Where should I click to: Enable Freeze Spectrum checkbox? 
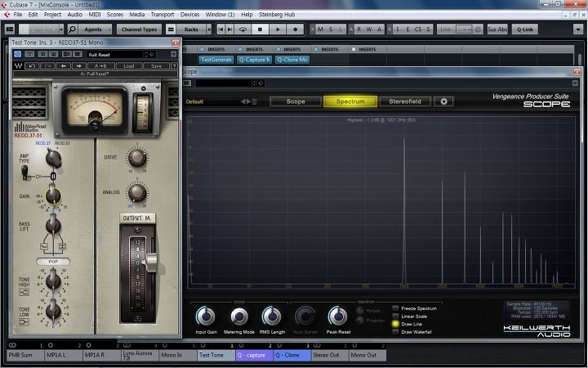395,308
